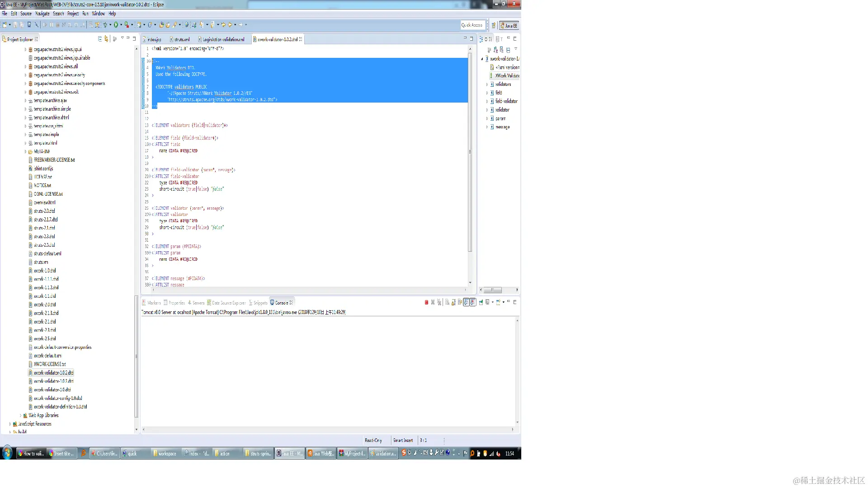Expand the META-INF folder

click(x=25, y=152)
